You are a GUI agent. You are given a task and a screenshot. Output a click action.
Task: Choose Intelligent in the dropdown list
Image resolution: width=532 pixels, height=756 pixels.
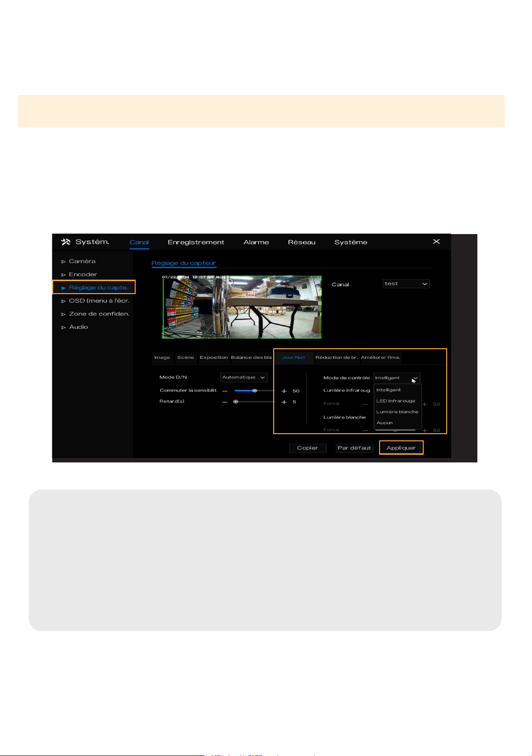[x=397, y=390]
